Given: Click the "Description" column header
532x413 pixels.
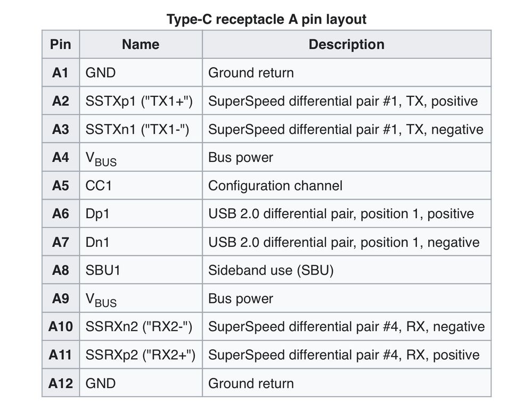Looking at the screenshot, I should (346, 44).
